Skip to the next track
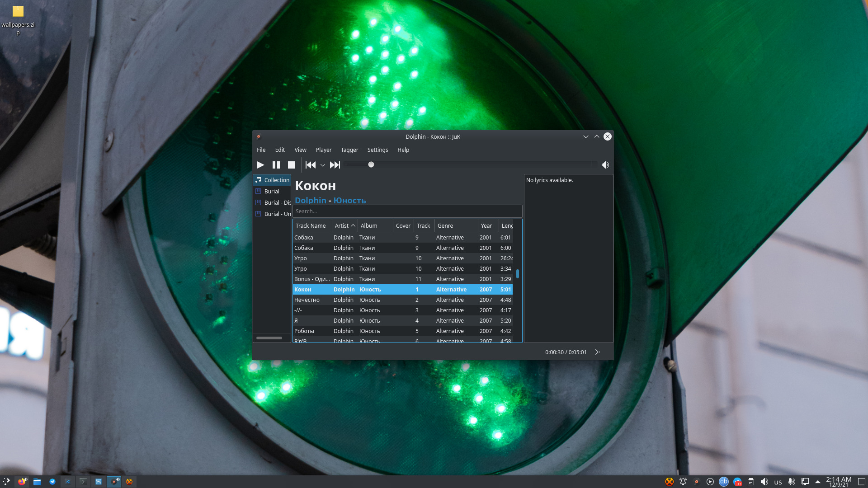This screenshot has width=868, height=488. (x=335, y=165)
